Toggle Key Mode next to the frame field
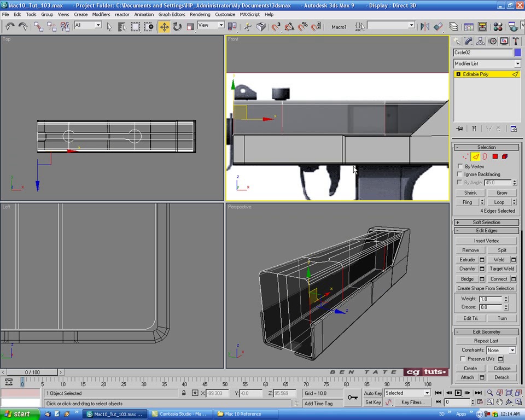Screen dimensions: 525x420 click(x=438, y=401)
